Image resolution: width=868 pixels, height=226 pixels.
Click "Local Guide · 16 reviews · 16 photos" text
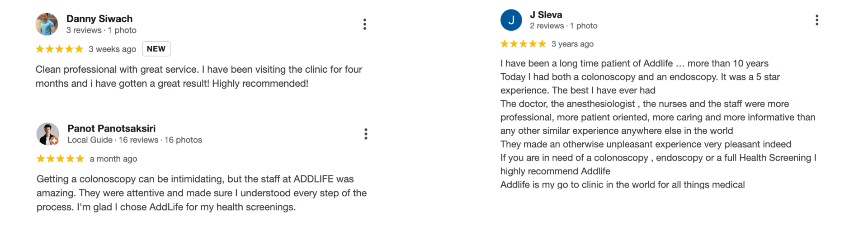135,140
